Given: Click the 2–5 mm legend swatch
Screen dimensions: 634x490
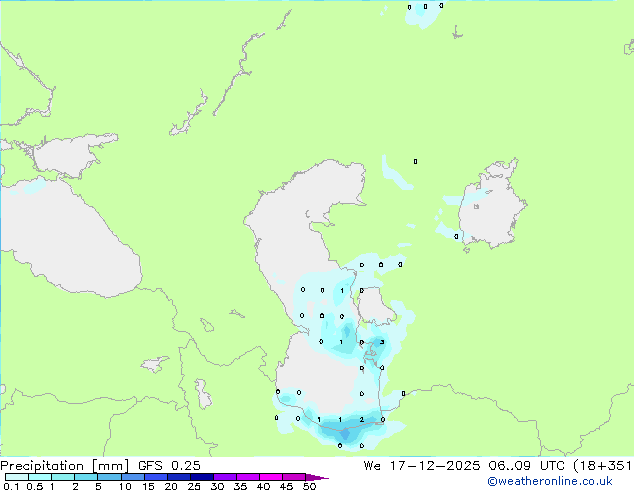Looking at the screenshot, I should point(86,477).
